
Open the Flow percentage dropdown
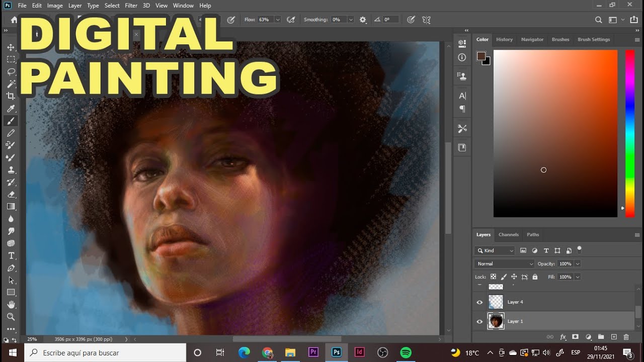pos(277,20)
